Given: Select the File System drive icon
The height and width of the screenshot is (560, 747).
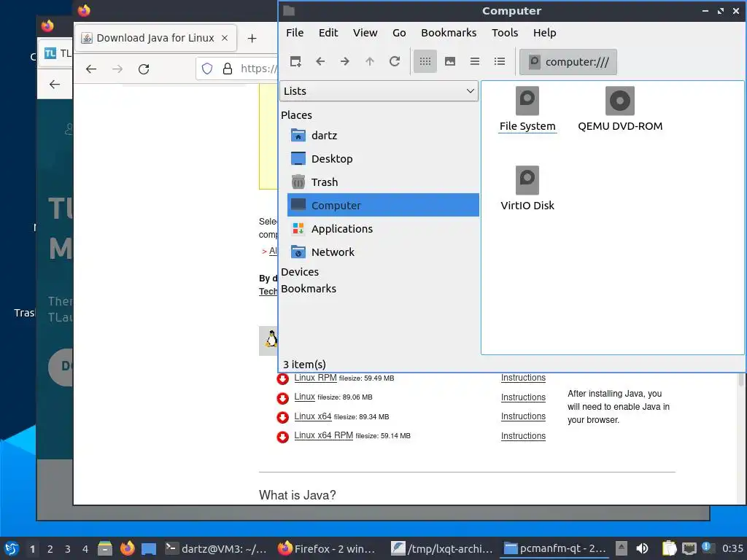Looking at the screenshot, I should coord(527,109).
